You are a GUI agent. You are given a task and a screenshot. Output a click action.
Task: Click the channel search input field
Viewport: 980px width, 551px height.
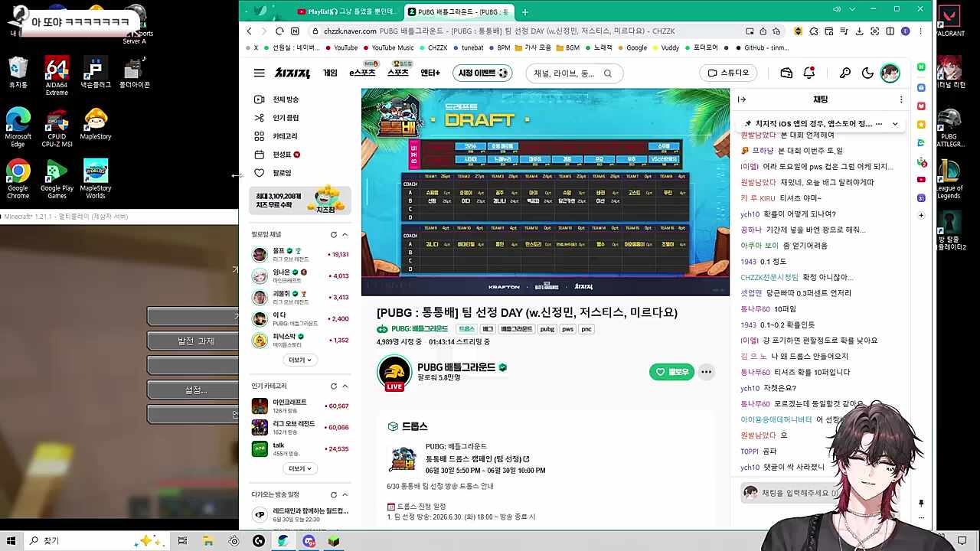(563, 73)
